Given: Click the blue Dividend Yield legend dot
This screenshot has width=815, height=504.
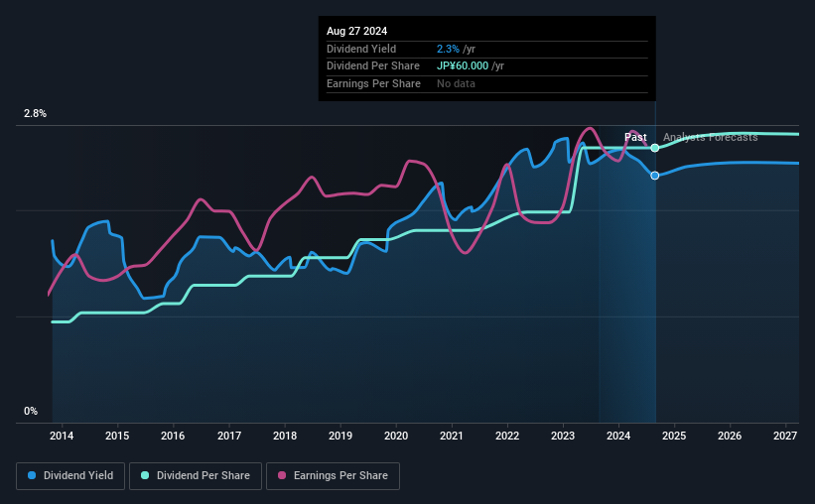Looking at the screenshot, I should point(32,475).
